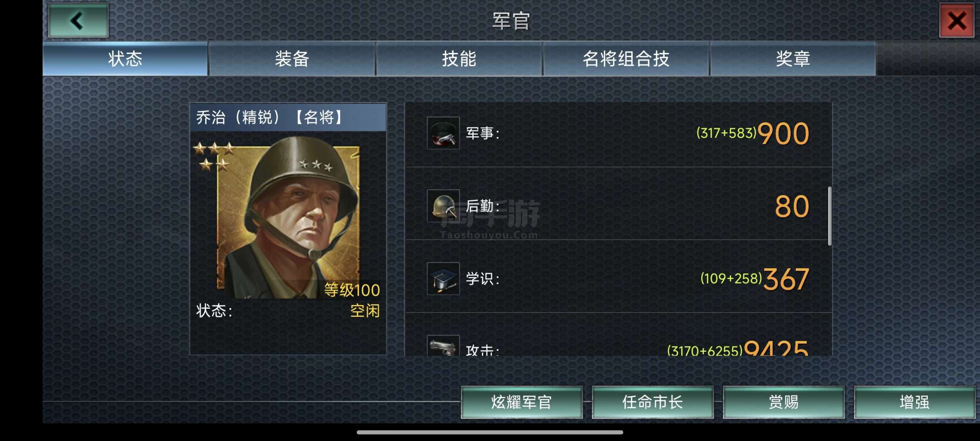
Task: Open the officer George portrait
Action: coord(288,218)
